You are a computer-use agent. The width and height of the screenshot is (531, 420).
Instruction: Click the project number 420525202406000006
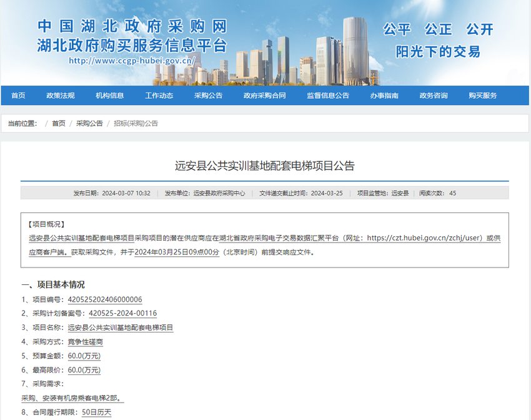(x=105, y=300)
